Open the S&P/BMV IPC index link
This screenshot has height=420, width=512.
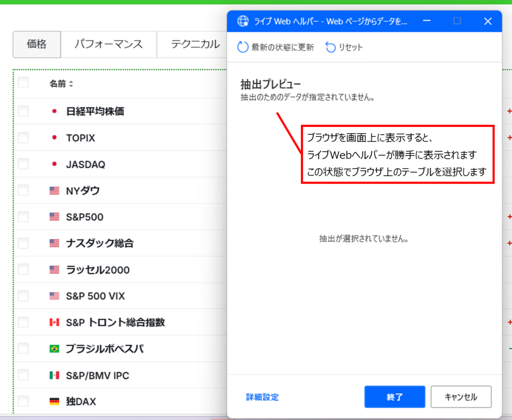coord(97,375)
